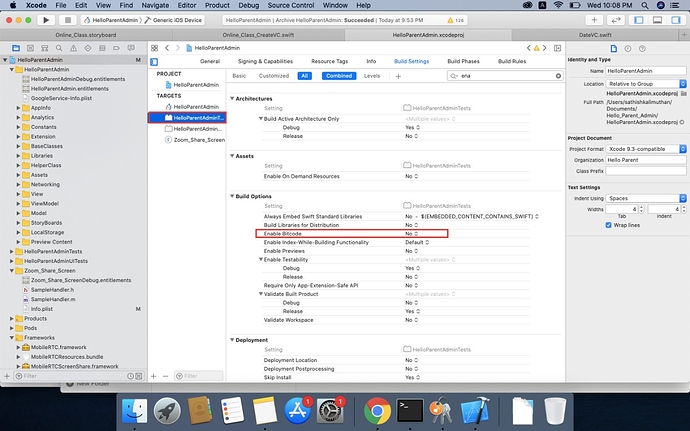Open the Library with the plus button
The width and height of the screenshot is (690, 431).
coord(594,20)
